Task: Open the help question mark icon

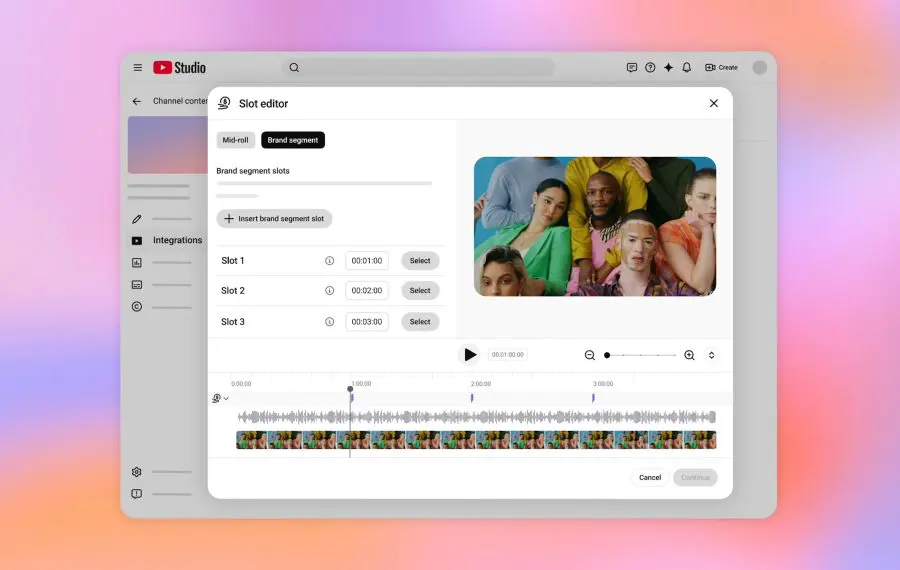Action: [650, 68]
